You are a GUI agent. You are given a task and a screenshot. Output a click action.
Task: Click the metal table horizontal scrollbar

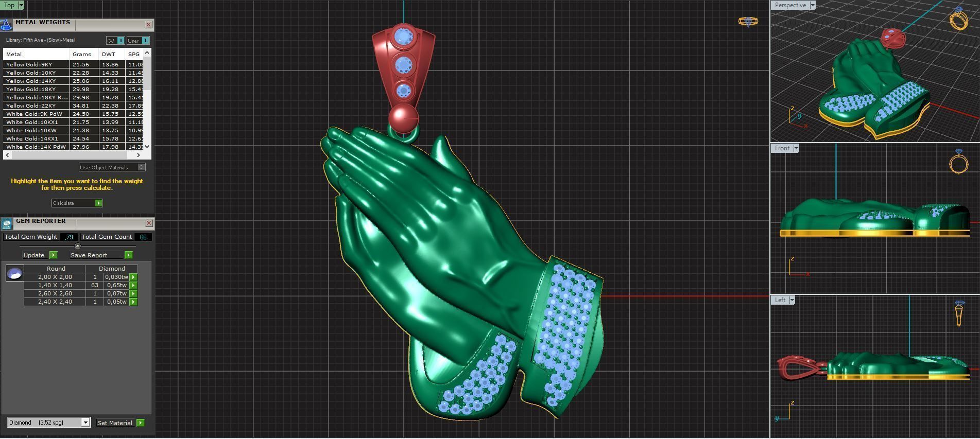72,155
